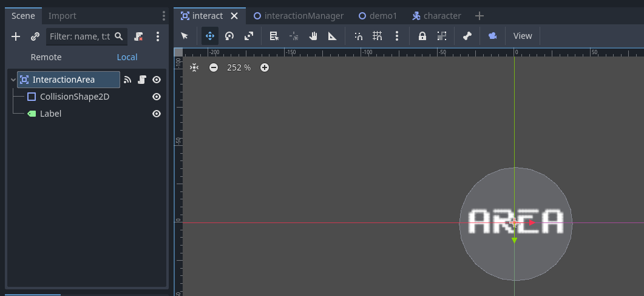Switch to the Import dock tab
This screenshot has width=644, height=296.
click(62, 16)
